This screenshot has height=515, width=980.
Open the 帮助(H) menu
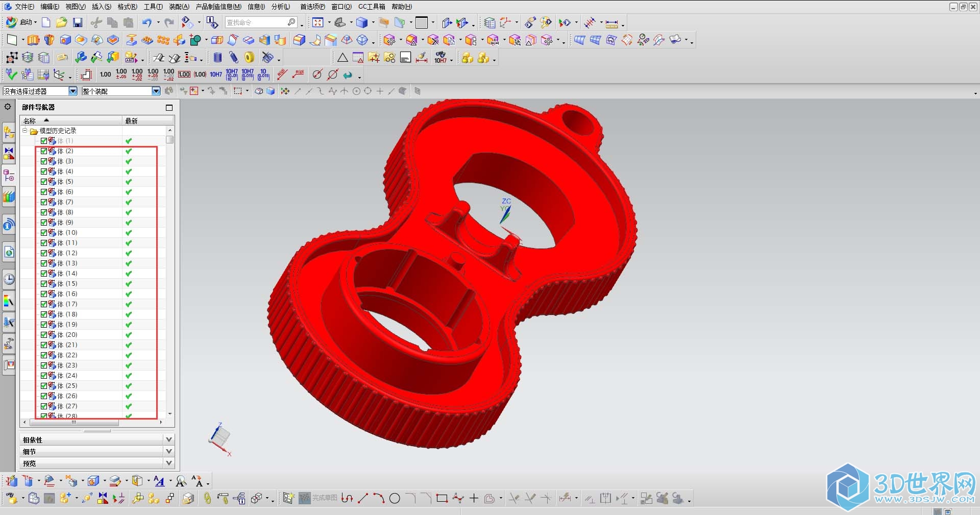(x=402, y=7)
